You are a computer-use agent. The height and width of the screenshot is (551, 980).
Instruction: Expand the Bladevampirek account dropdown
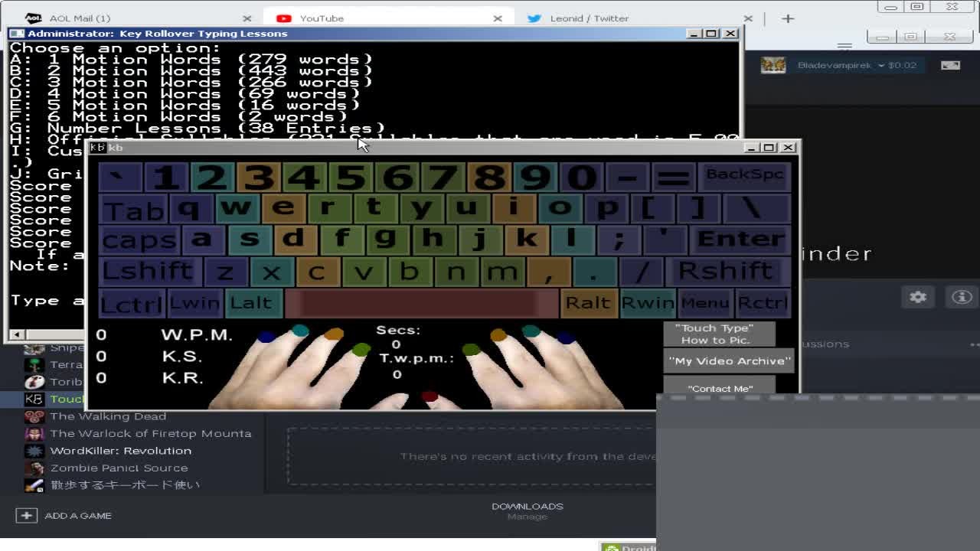coord(881,65)
